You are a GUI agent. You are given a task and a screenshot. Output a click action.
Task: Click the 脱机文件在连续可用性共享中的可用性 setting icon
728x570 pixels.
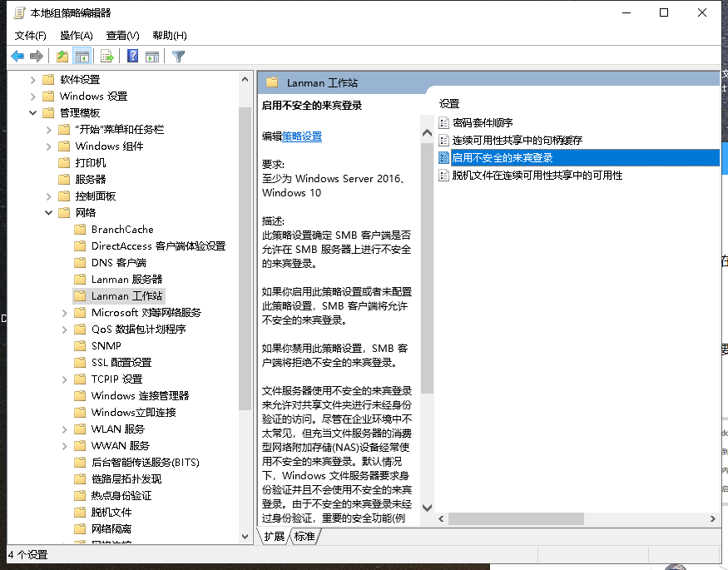(x=443, y=176)
